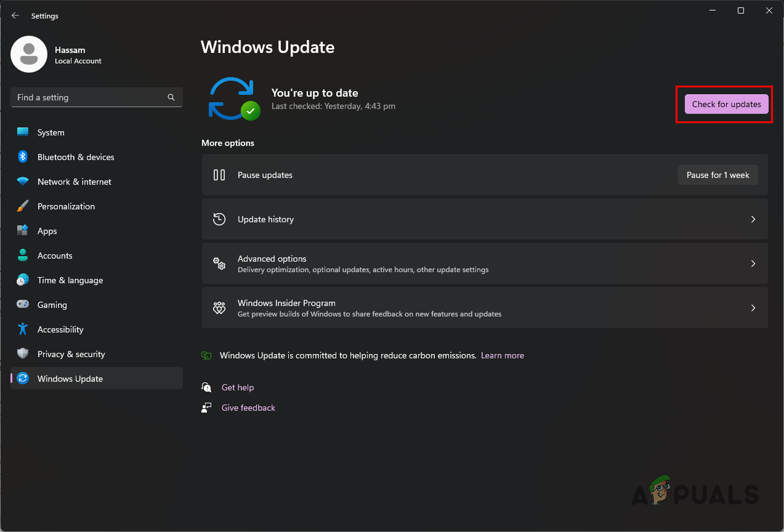Expand the Update history row
This screenshot has width=784, height=532.
pyautogui.click(x=753, y=219)
